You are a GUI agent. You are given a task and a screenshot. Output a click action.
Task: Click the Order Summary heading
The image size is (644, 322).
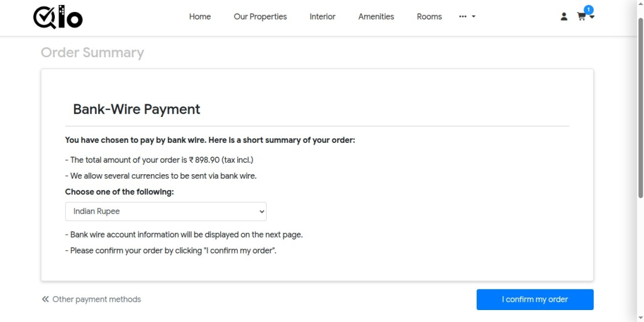click(92, 53)
